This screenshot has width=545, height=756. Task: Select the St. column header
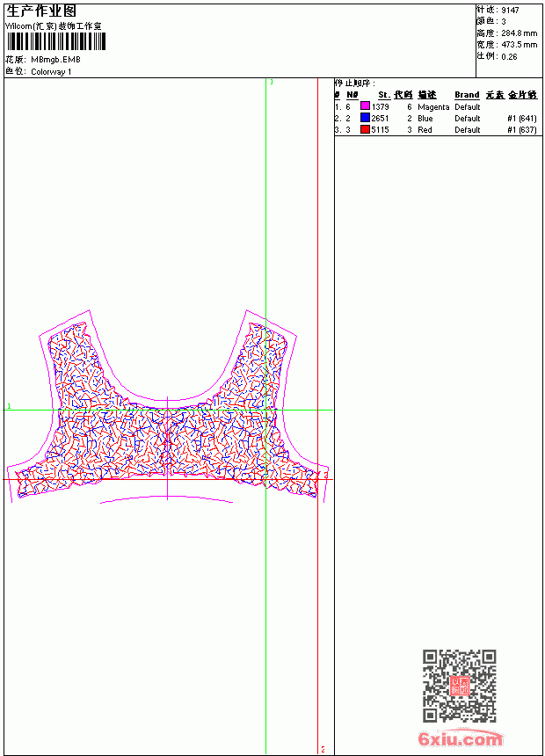click(384, 95)
